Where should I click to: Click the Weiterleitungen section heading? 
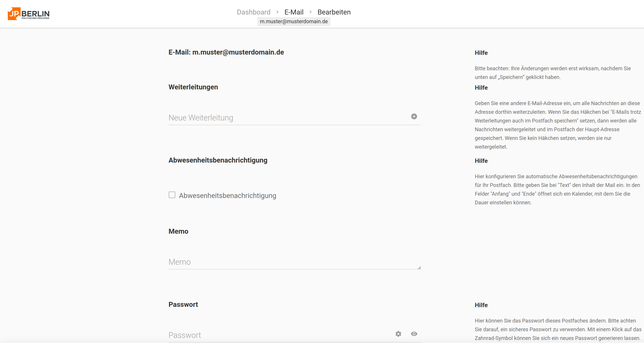pos(193,87)
